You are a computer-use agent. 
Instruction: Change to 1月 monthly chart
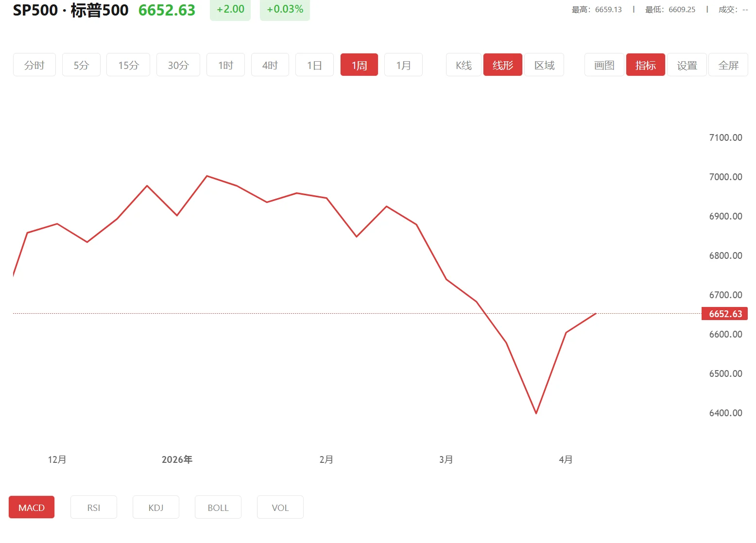tap(403, 65)
